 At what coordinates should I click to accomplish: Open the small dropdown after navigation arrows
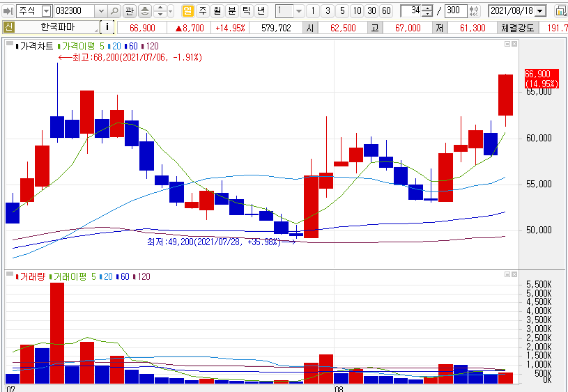171,11
